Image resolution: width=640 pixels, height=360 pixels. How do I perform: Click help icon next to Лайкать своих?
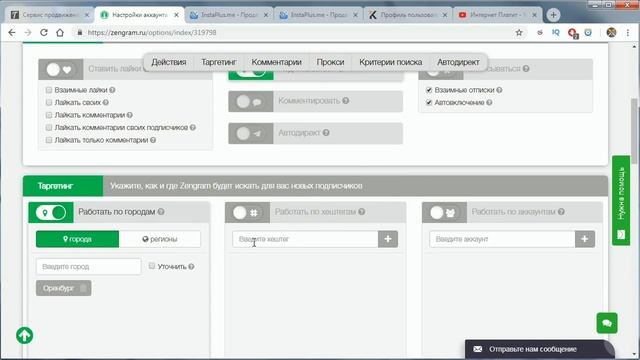106,102
